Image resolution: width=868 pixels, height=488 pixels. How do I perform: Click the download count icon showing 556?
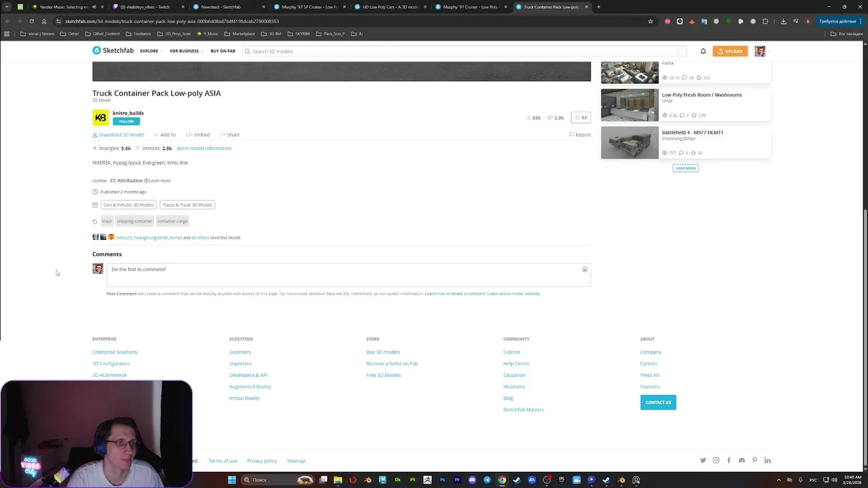pos(529,118)
